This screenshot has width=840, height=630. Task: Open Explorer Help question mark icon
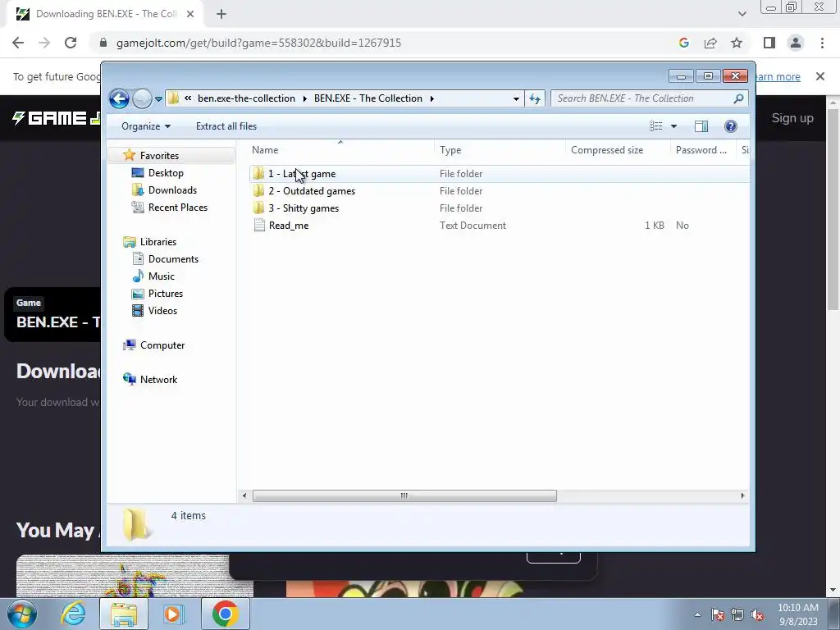[731, 126]
